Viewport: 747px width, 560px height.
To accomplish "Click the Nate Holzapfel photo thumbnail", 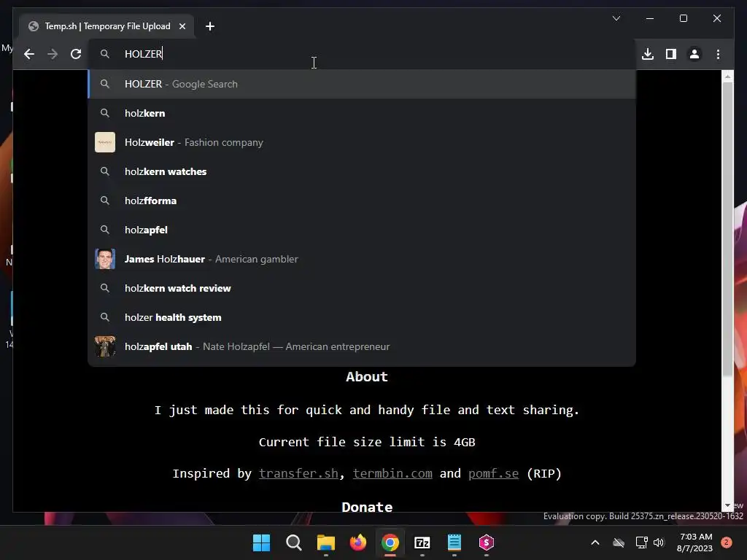I will coord(105,346).
